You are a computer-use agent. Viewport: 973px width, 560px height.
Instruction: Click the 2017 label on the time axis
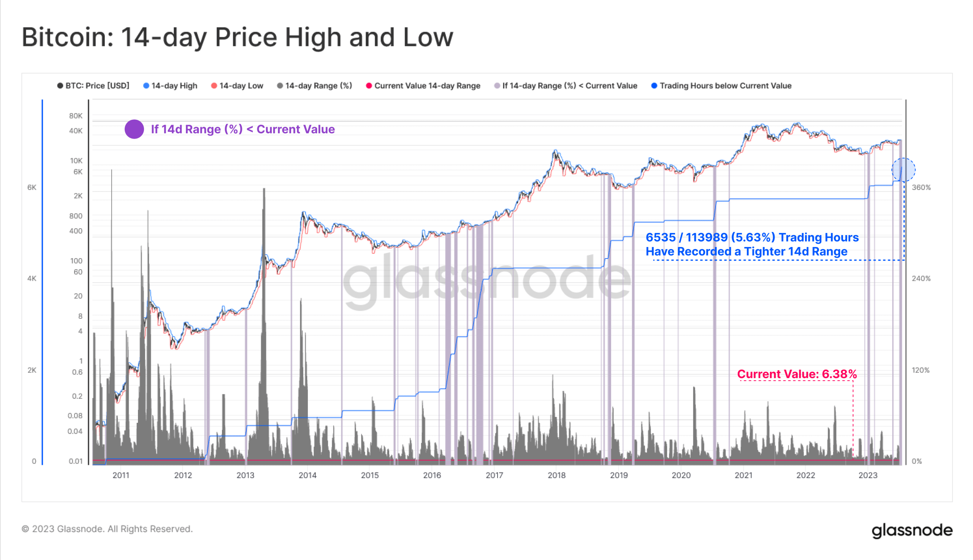[494, 475]
